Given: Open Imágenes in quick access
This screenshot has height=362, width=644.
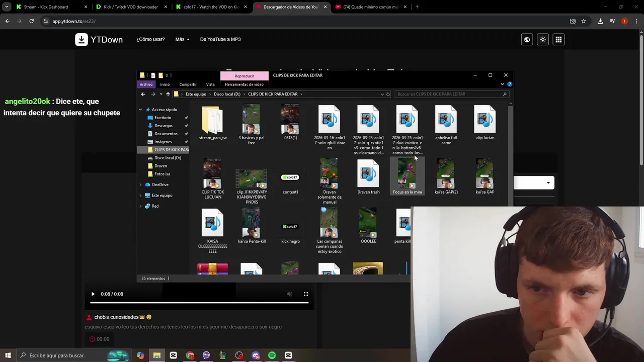Looking at the screenshot, I should click(x=163, y=142).
